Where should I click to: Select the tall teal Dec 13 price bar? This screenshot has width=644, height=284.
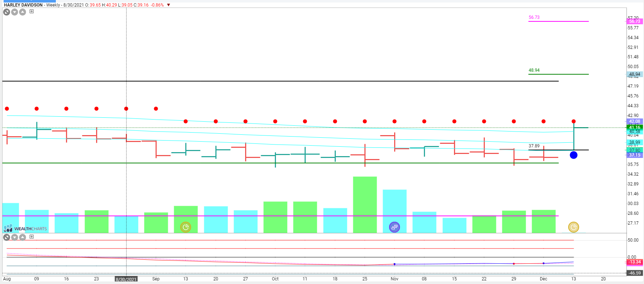(x=574, y=137)
